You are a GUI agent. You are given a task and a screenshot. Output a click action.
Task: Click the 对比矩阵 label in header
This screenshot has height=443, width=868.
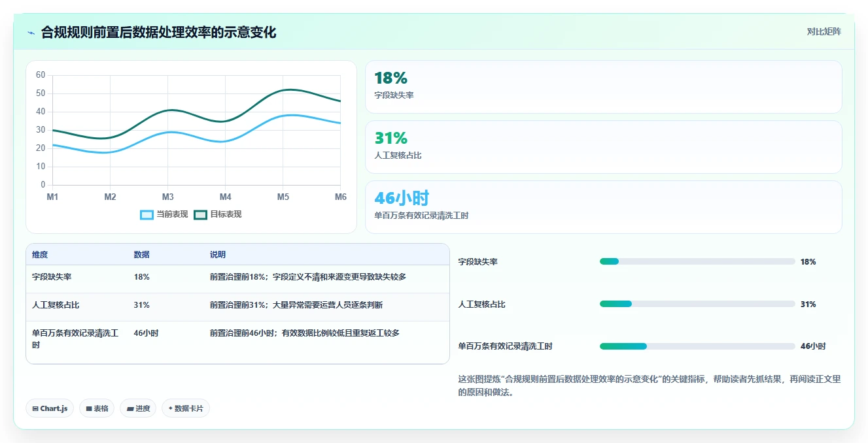pos(824,31)
